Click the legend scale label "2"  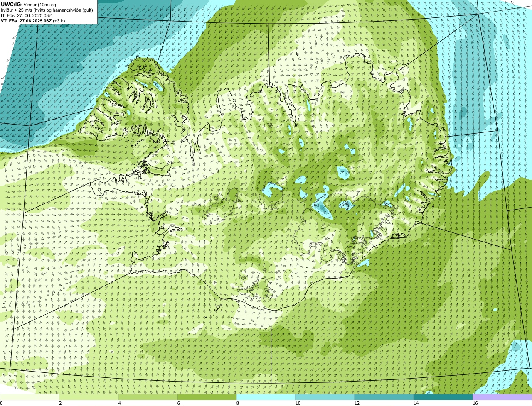[x=60, y=403]
